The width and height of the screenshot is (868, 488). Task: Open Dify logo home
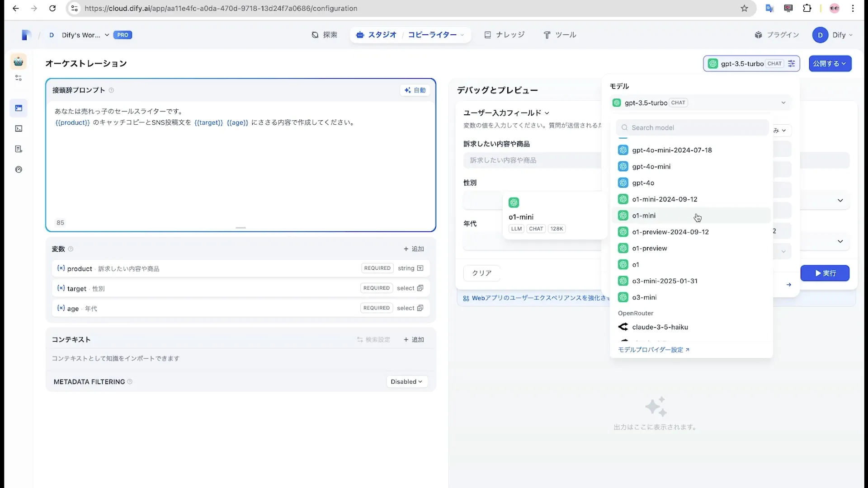(26, 35)
